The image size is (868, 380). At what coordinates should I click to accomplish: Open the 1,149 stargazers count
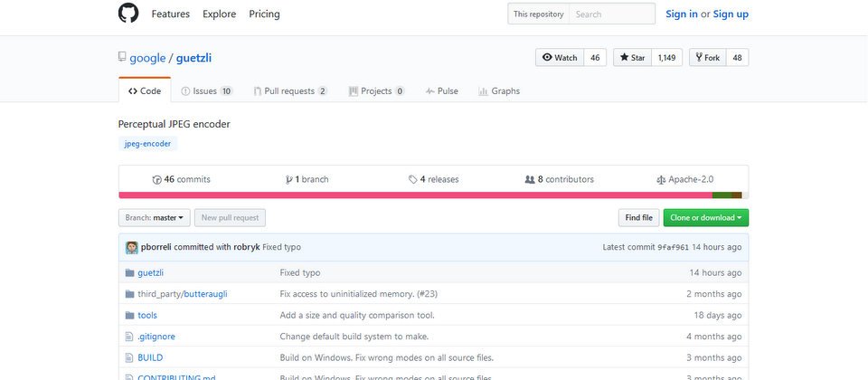point(667,58)
